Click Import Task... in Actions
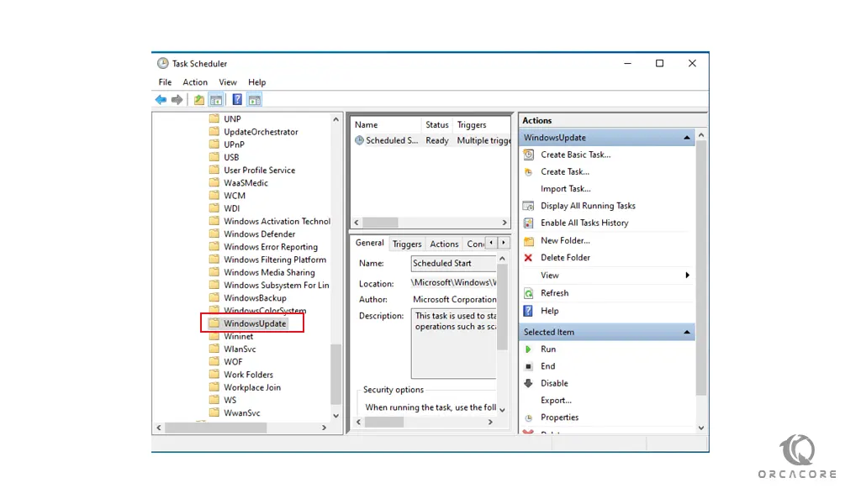The image size is (861, 504). point(566,189)
